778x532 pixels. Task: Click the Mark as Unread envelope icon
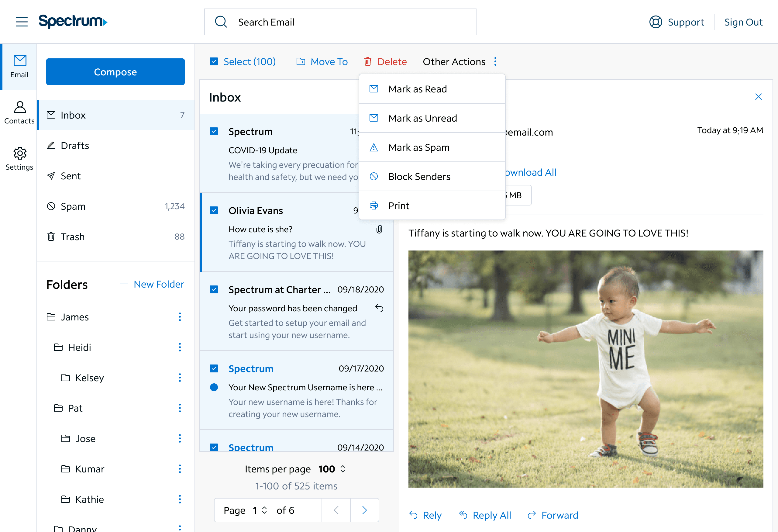click(x=374, y=118)
